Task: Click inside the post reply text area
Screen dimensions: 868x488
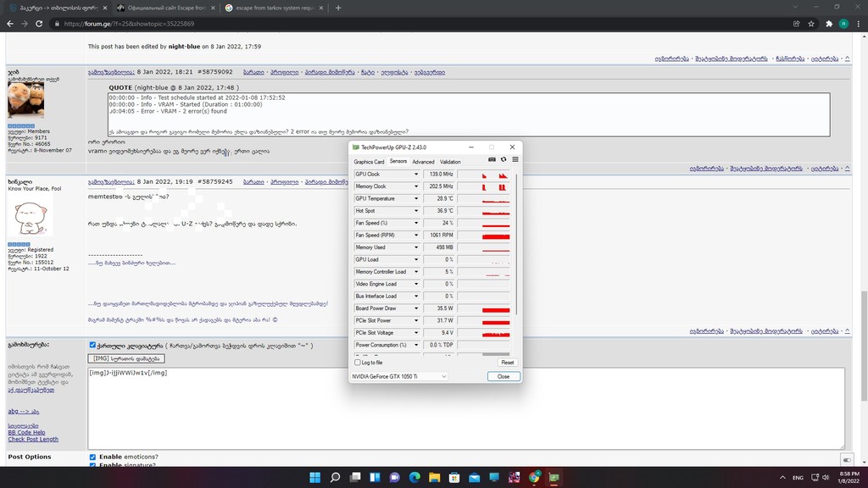Action: [x=466, y=408]
